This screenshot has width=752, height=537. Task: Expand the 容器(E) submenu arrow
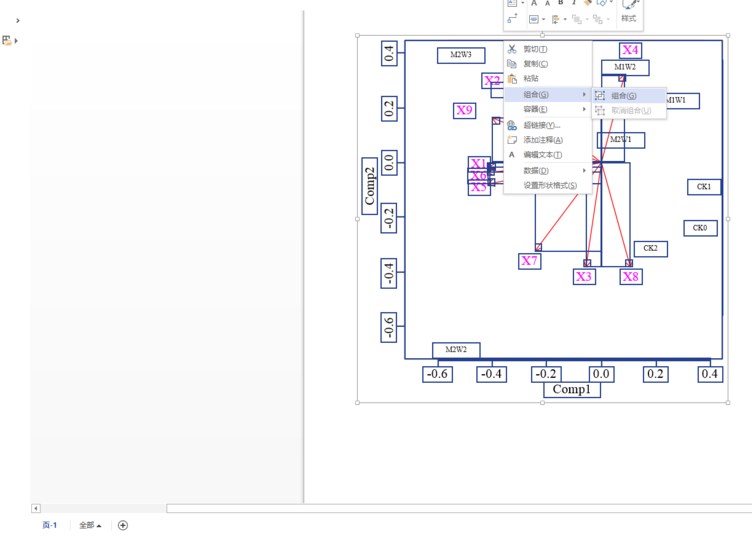tap(584, 109)
